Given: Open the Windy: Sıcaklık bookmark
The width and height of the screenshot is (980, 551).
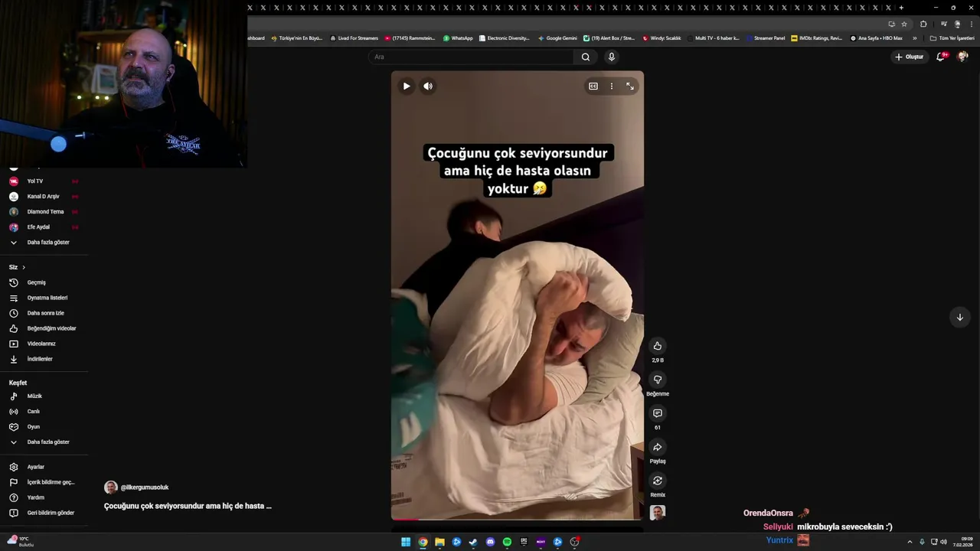Looking at the screenshot, I should tap(661, 38).
